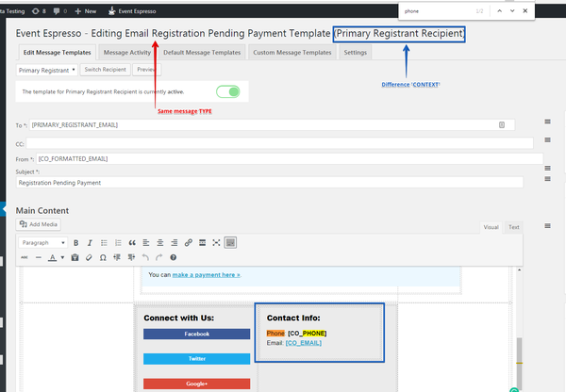Go to next find match
The height and width of the screenshot is (392, 566).
pos(512,10)
